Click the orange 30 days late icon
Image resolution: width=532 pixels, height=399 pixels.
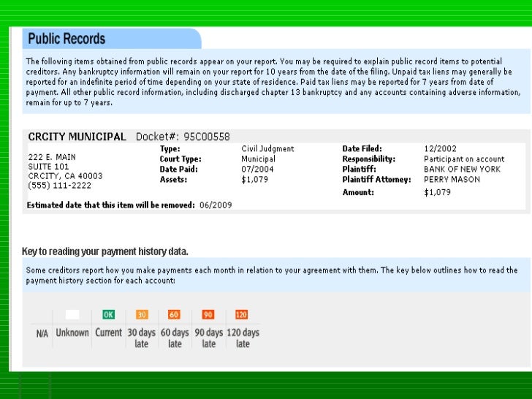pyautogui.click(x=142, y=314)
